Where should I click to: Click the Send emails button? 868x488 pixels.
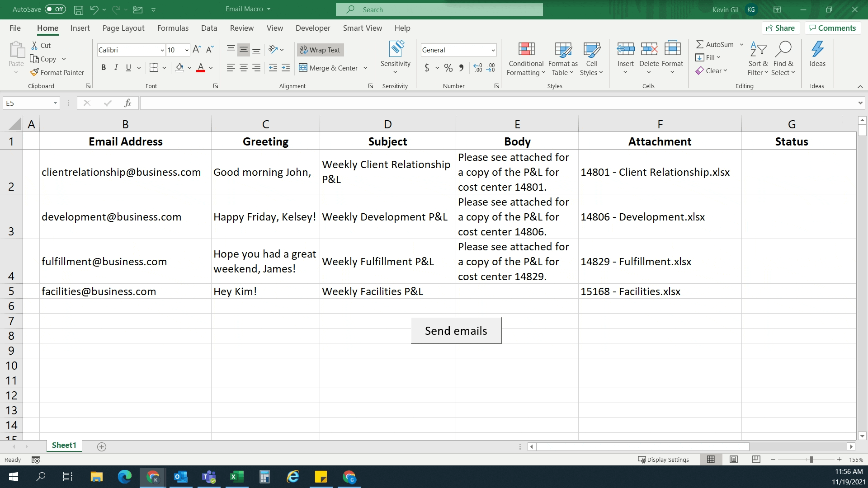(x=456, y=331)
